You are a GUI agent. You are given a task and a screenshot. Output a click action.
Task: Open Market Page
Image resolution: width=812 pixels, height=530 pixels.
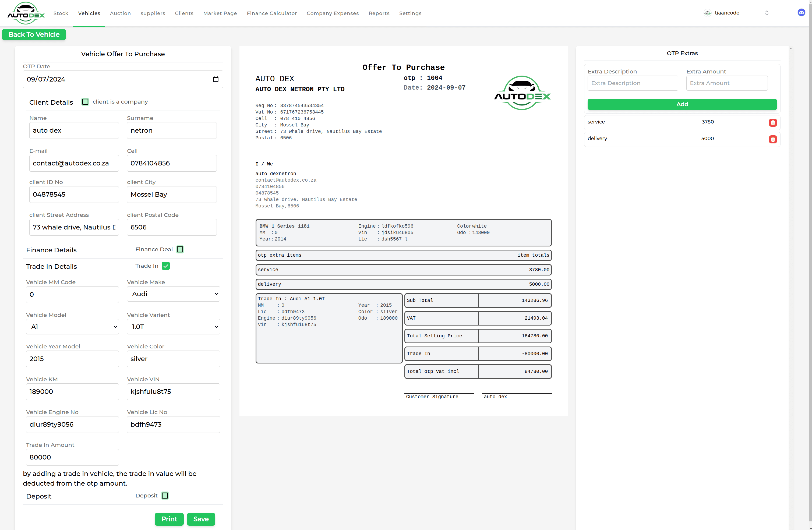point(220,13)
